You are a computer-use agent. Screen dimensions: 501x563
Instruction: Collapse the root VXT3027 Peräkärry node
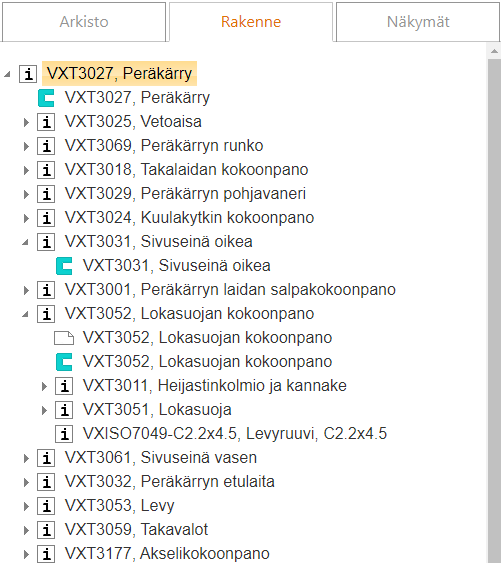7,74
